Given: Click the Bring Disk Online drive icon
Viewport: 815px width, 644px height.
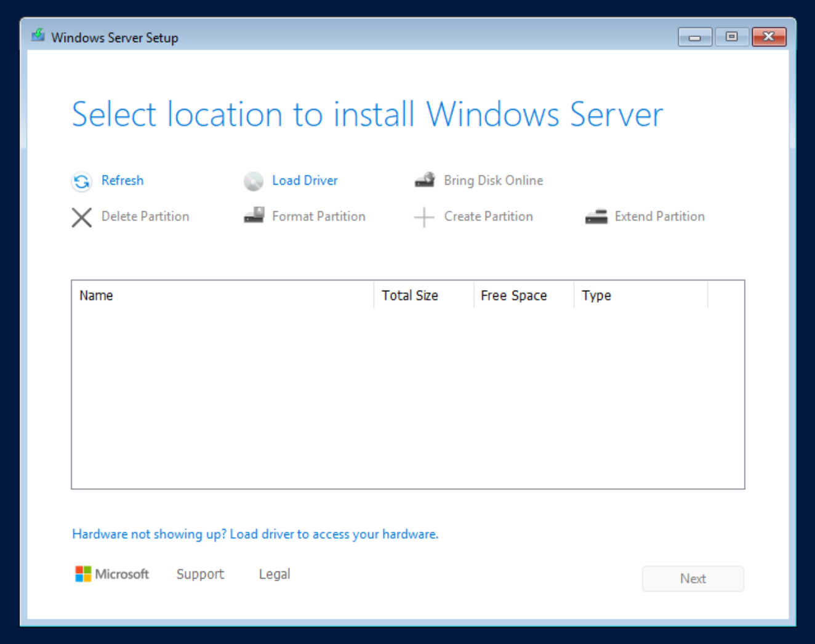Looking at the screenshot, I should 425,180.
